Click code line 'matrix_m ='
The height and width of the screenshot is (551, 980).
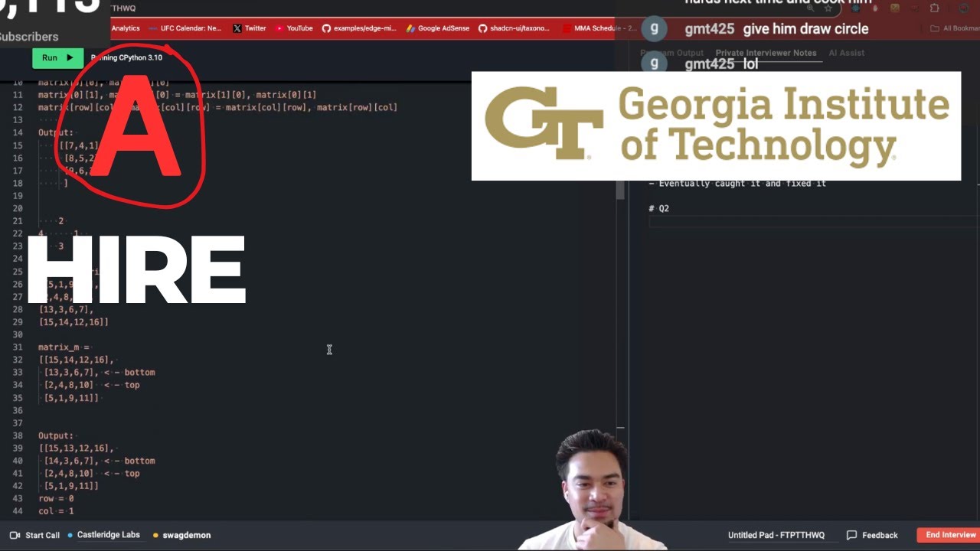(64, 347)
